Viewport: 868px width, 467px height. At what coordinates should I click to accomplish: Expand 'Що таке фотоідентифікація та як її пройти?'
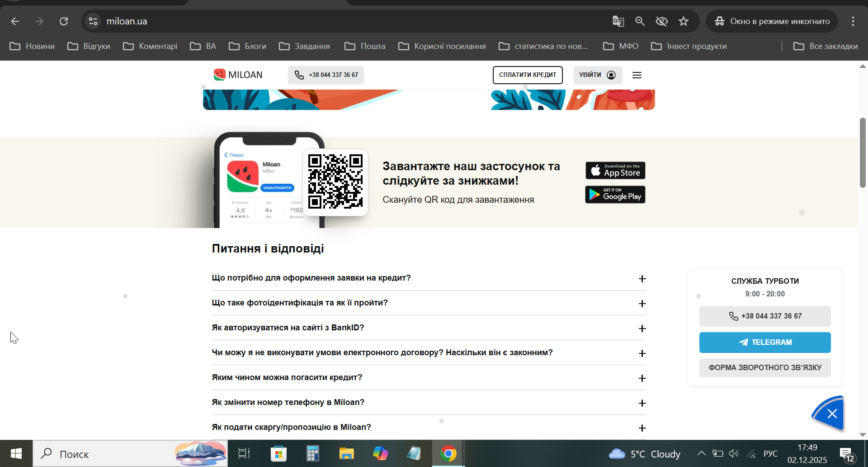click(x=429, y=303)
